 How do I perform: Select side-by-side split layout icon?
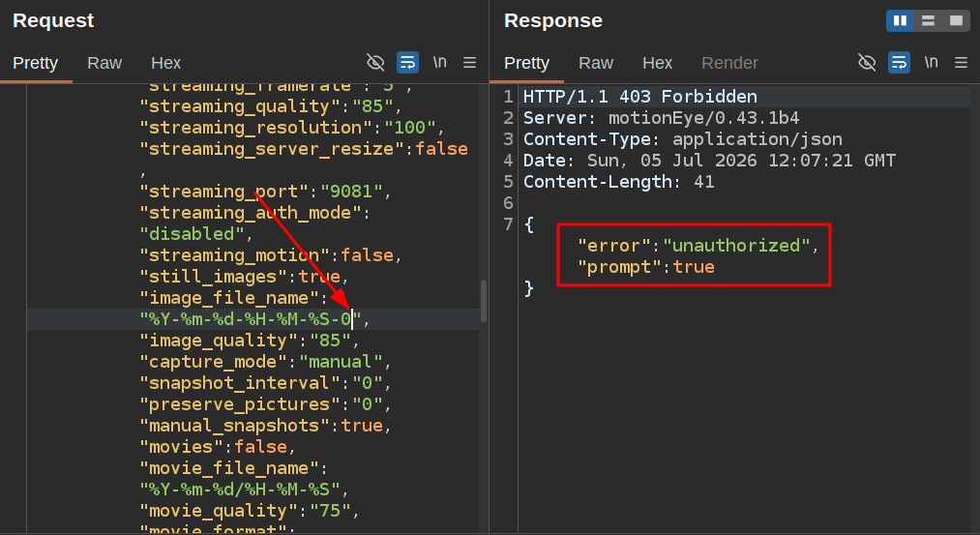[900, 20]
